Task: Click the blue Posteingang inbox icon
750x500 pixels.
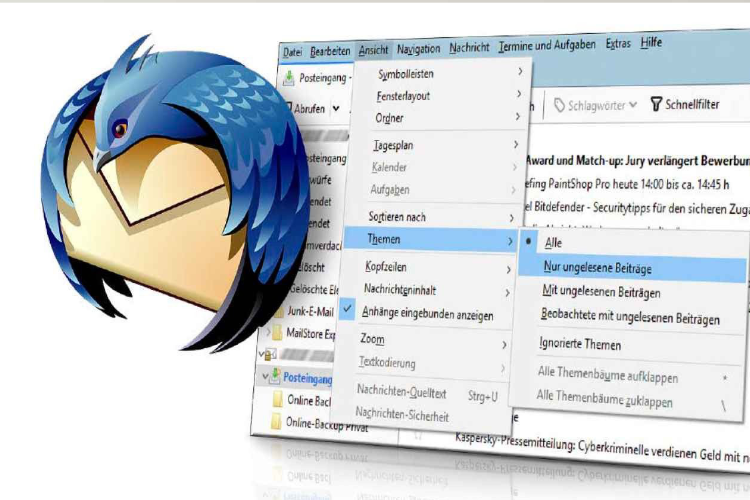Action: coord(275,377)
